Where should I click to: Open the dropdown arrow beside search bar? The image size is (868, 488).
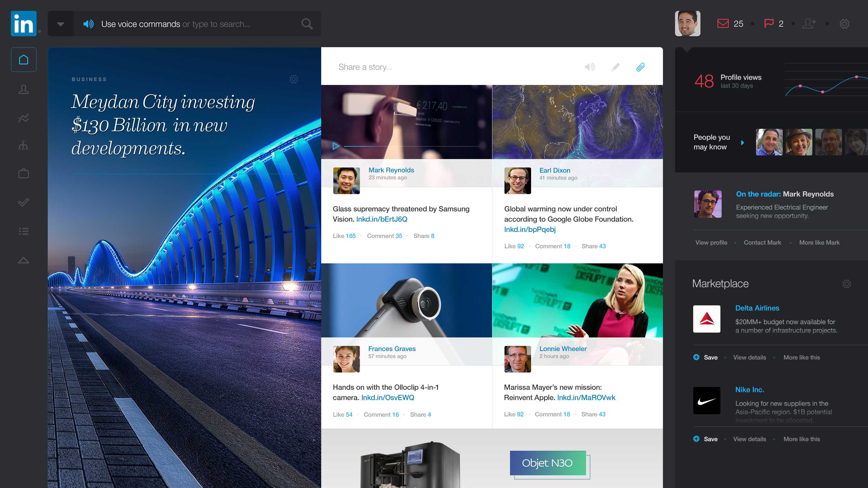click(x=61, y=24)
